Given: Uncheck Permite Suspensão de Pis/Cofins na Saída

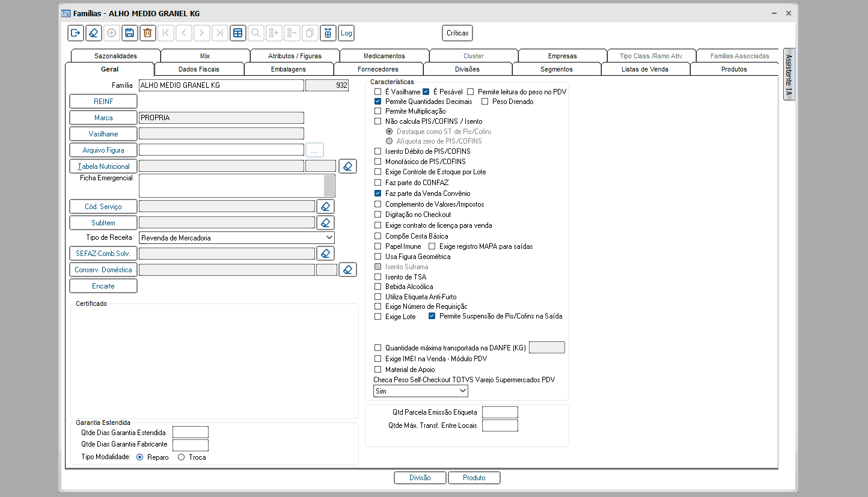Looking at the screenshot, I should 432,316.
